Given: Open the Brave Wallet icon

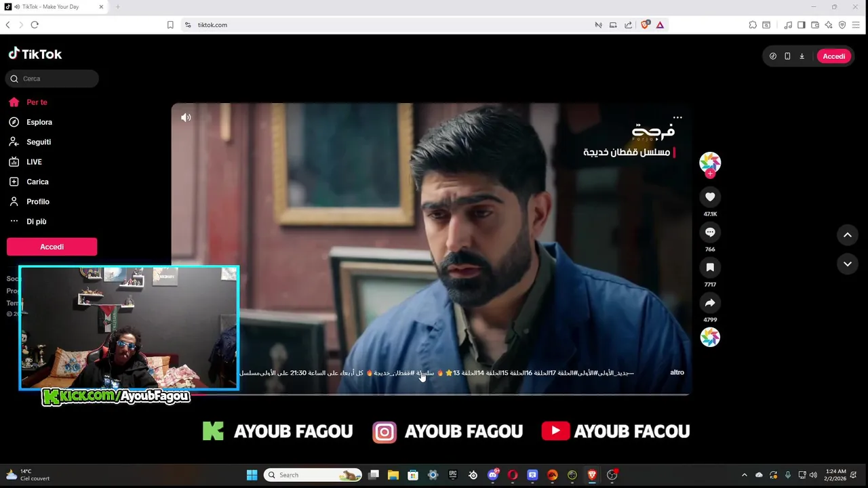Looking at the screenshot, I should pyautogui.click(x=814, y=24).
